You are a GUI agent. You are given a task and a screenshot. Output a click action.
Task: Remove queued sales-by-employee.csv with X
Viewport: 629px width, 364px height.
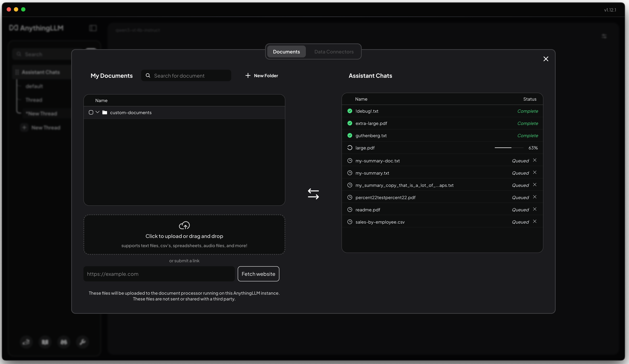[x=535, y=221]
